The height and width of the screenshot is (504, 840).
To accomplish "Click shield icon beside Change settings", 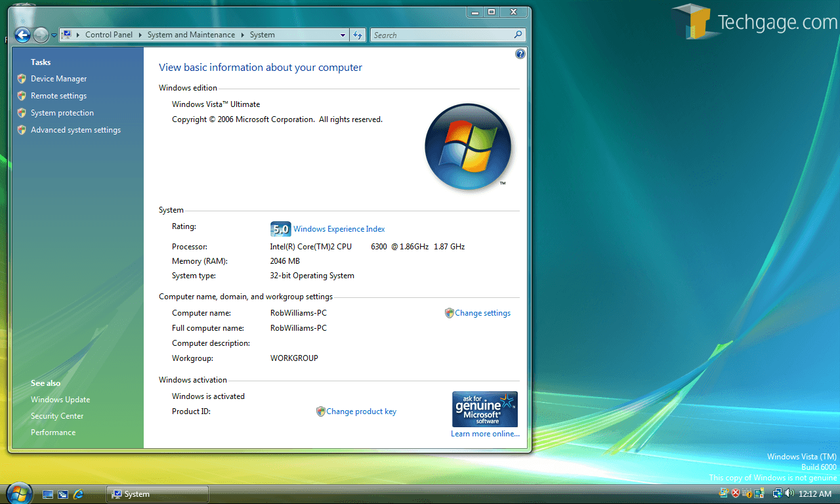I will click(450, 313).
